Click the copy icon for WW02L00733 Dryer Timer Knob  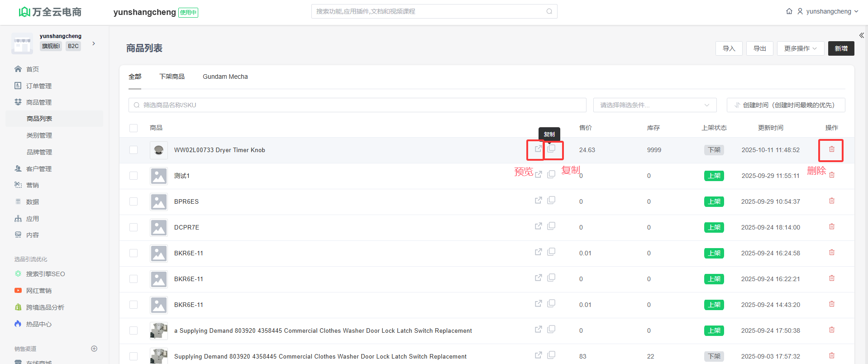pyautogui.click(x=551, y=149)
